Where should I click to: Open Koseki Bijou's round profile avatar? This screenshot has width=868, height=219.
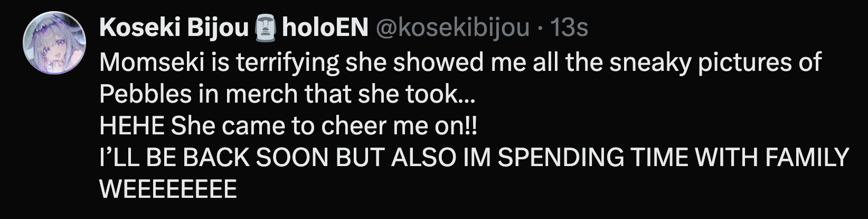click(54, 43)
